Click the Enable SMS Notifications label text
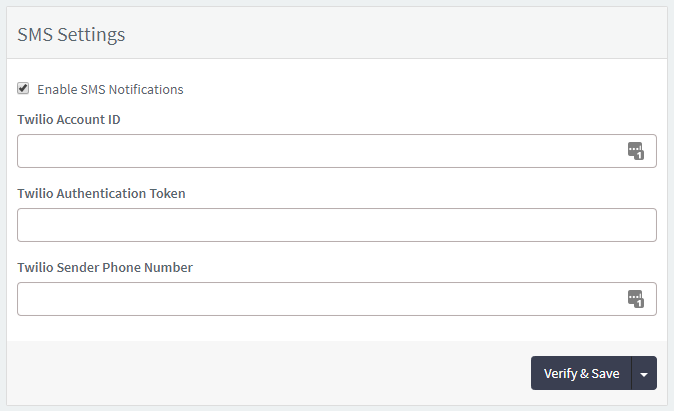Screen dimensions: 674x411 [110, 89]
